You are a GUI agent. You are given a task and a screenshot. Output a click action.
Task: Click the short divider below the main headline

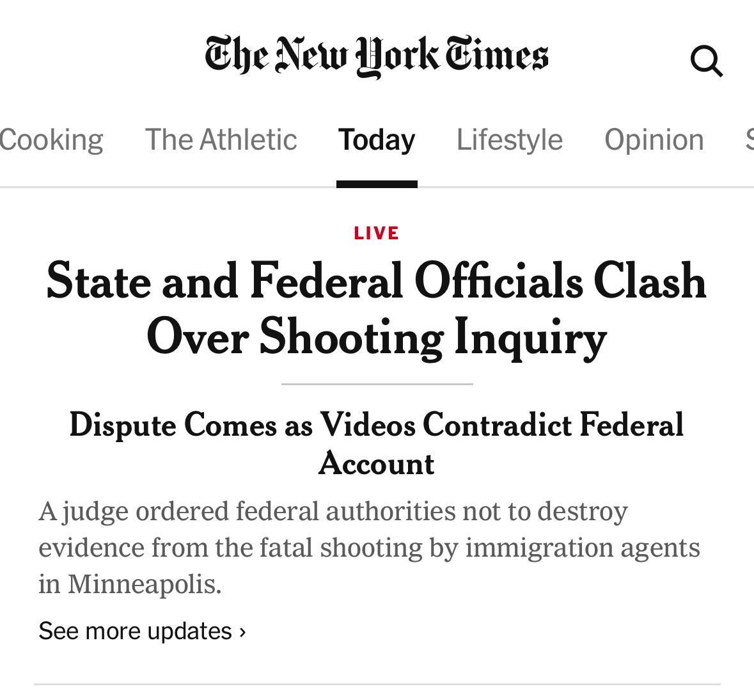(377, 384)
